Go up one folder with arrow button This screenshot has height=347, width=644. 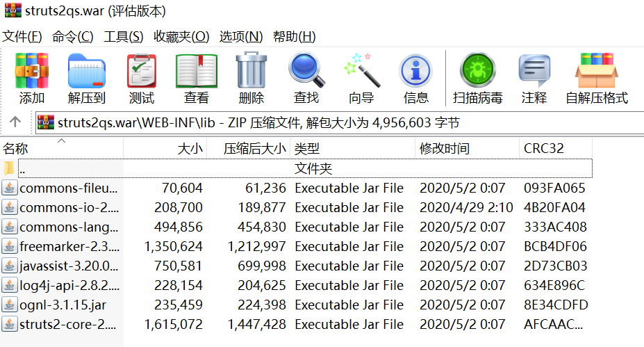click(15, 123)
